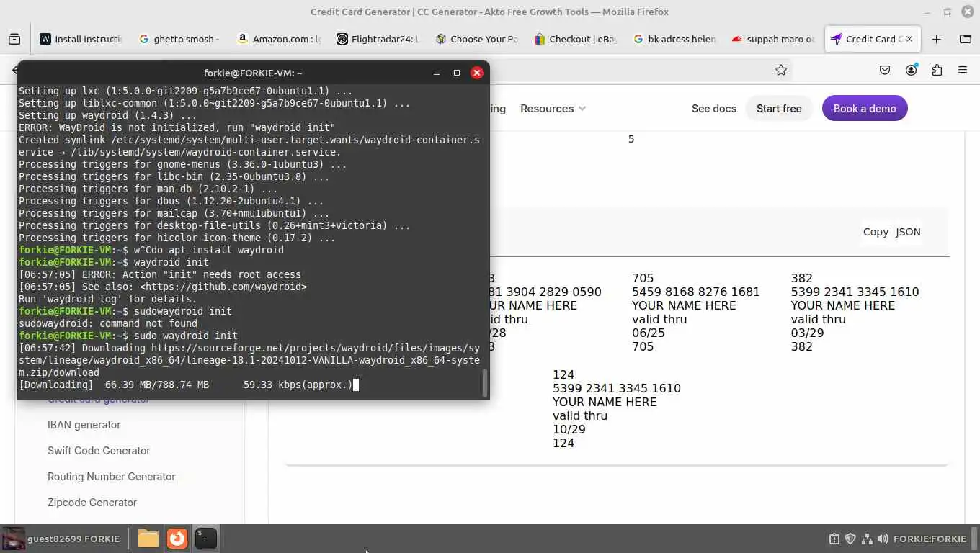Image resolution: width=980 pixels, height=553 pixels.
Task: Open the Firefox hamburger application menu
Action: click(x=963, y=70)
